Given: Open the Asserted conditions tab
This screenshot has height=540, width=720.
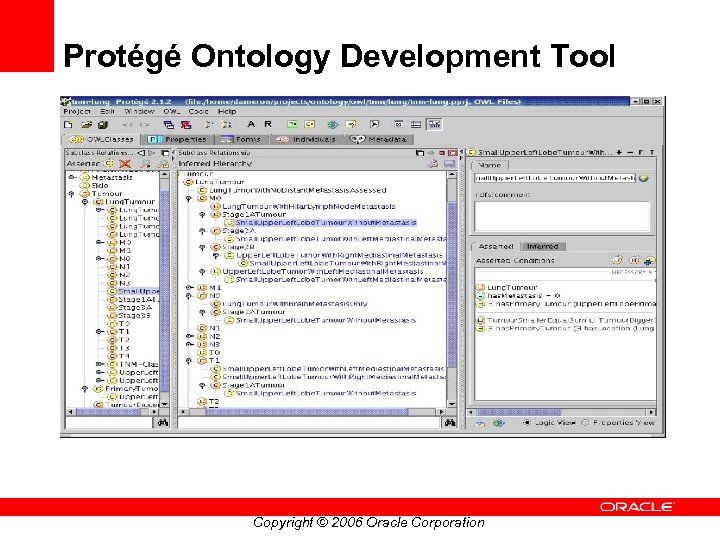Looking at the screenshot, I should click(x=495, y=247).
